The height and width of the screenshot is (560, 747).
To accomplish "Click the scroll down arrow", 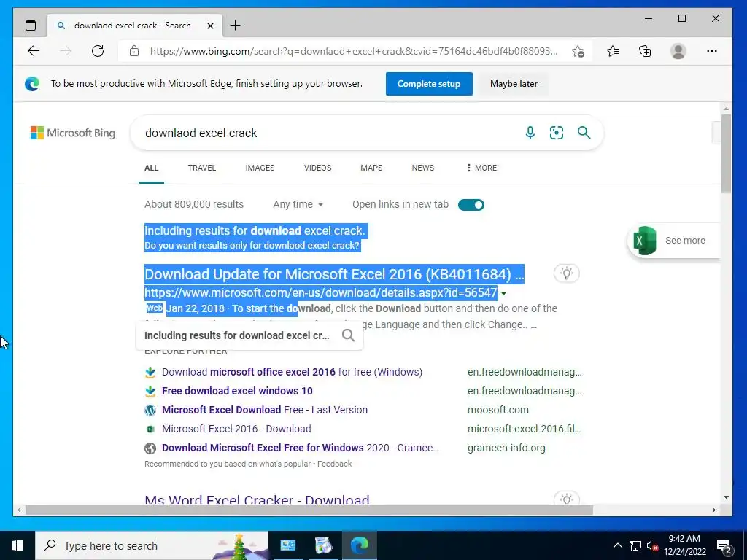I will pos(726,497).
